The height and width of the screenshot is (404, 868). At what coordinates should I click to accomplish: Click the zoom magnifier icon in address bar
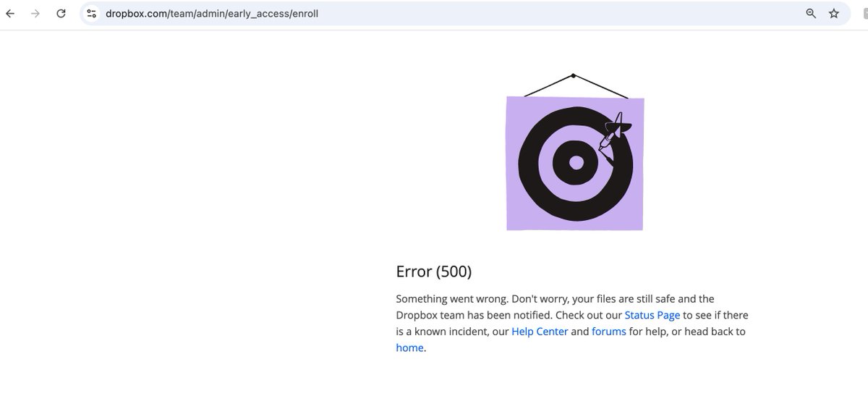tap(812, 13)
